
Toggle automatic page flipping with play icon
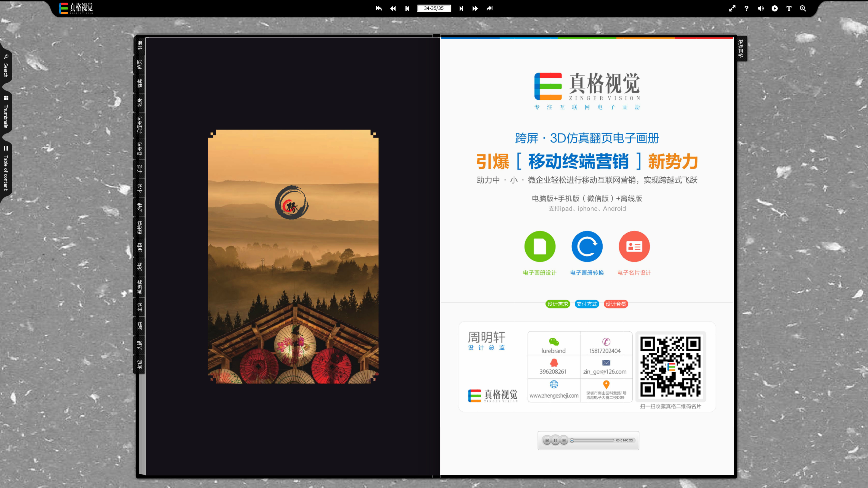click(775, 8)
